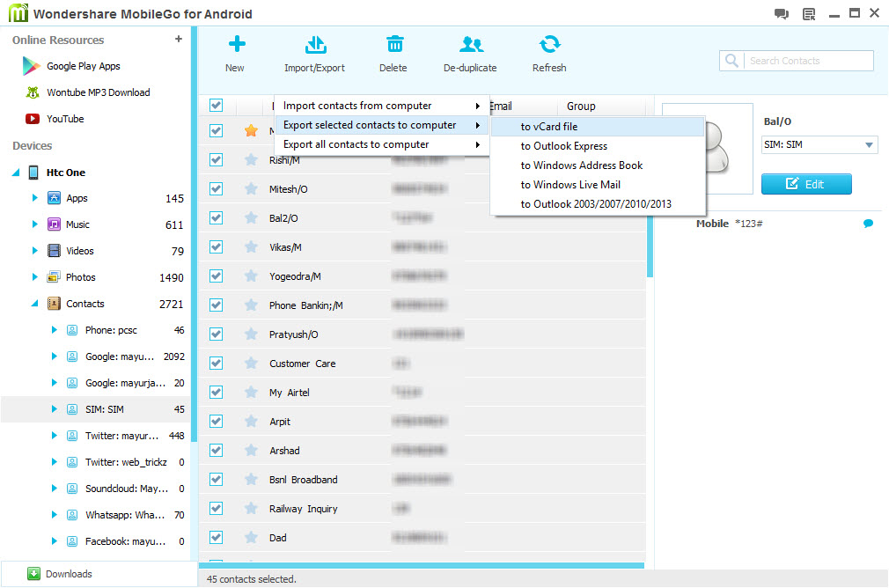This screenshot has width=889, height=588.
Task: Expand the Photos tree node
Action: pos(34,277)
